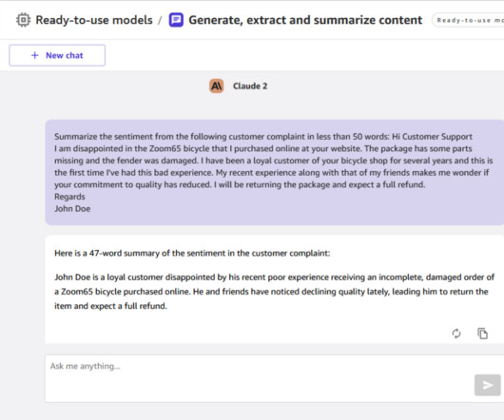This screenshot has width=504, height=420.
Task: Open the Ready-to-use models breadcrumb link
Action: pyautogui.click(x=94, y=20)
